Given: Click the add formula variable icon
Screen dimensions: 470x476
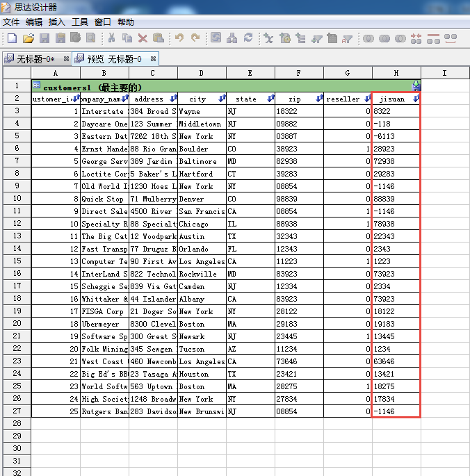Looking at the screenshot, I should click(x=268, y=38).
